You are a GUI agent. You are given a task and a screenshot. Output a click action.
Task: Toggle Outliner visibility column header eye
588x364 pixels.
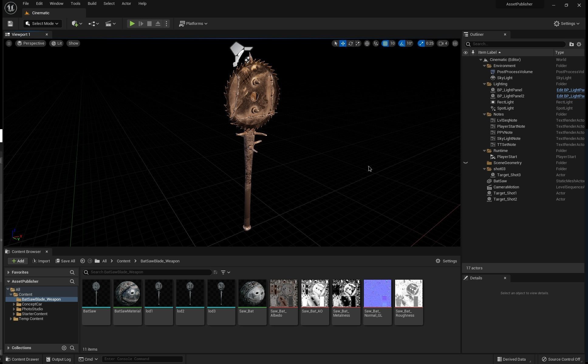click(465, 52)
